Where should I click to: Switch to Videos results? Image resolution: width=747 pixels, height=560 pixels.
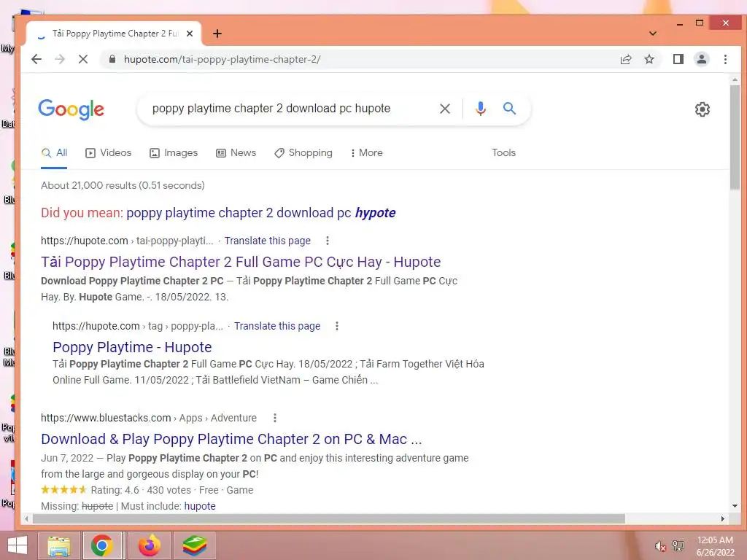point(108,153)
